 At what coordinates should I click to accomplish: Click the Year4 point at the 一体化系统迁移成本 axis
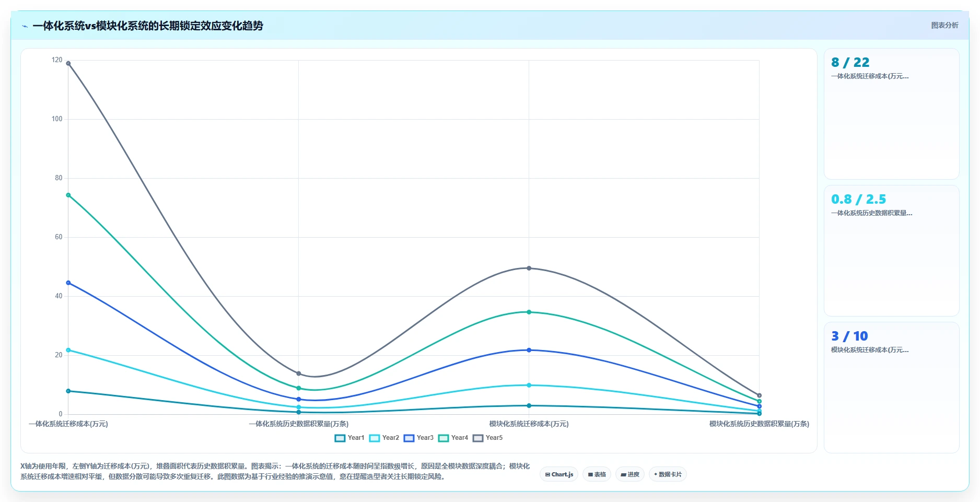point(68,195)
